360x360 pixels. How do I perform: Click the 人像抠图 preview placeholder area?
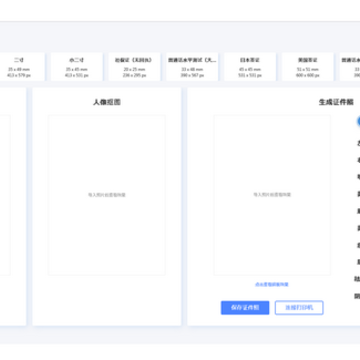[107, 195]
